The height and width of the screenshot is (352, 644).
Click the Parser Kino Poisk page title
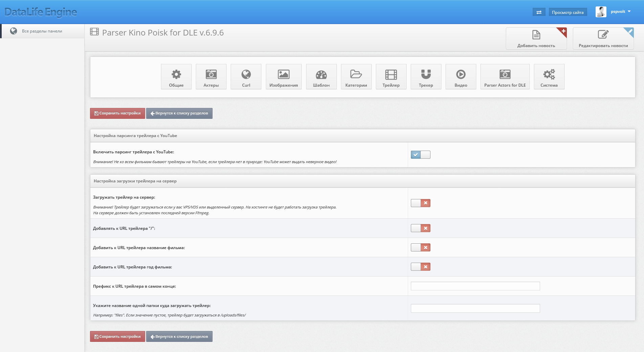pos(163,32)
